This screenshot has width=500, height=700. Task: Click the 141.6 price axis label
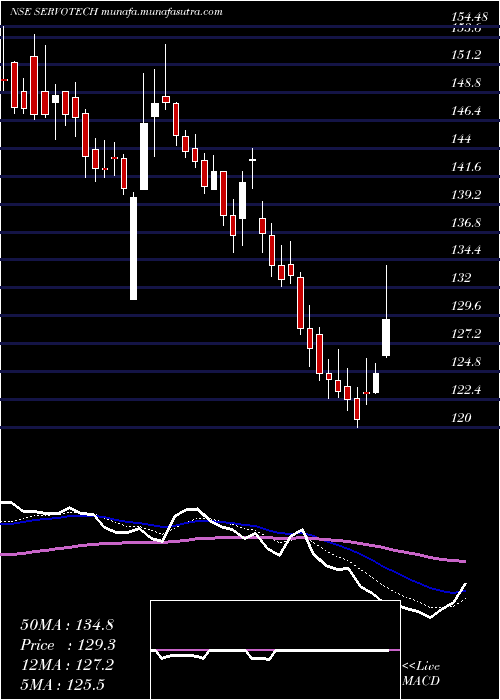(466, 167)
